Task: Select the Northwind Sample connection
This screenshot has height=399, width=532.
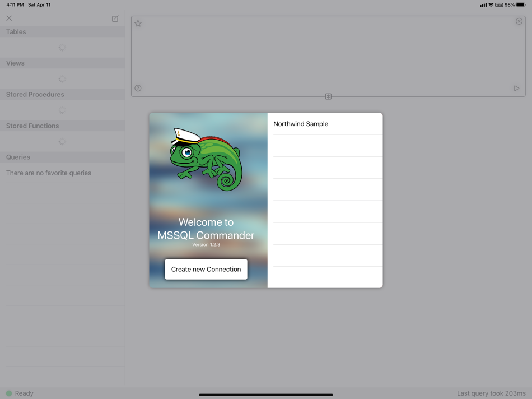Action: (x=325, y=124)
